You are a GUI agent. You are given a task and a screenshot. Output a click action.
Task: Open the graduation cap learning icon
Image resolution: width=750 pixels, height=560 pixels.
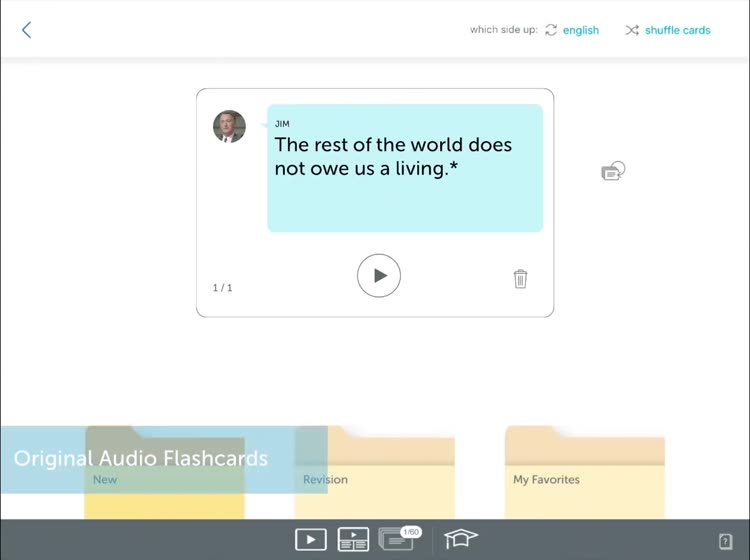coord(460,539)
